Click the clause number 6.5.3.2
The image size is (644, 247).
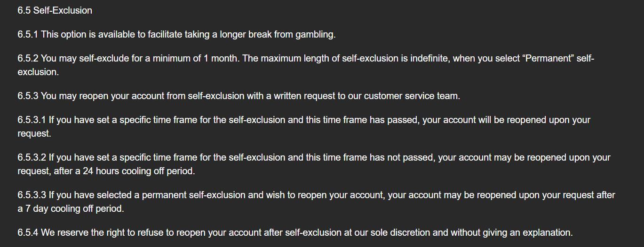click(x=32, y=157)
